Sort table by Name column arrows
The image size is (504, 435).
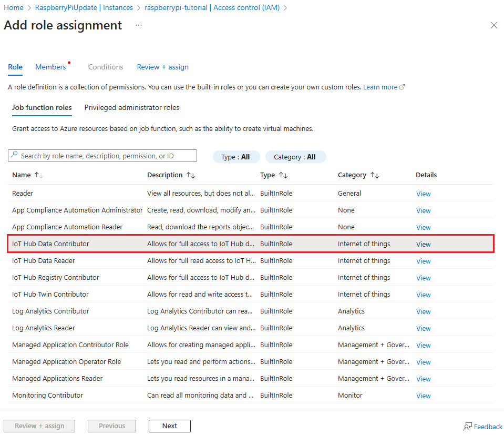tap(38, 175)
